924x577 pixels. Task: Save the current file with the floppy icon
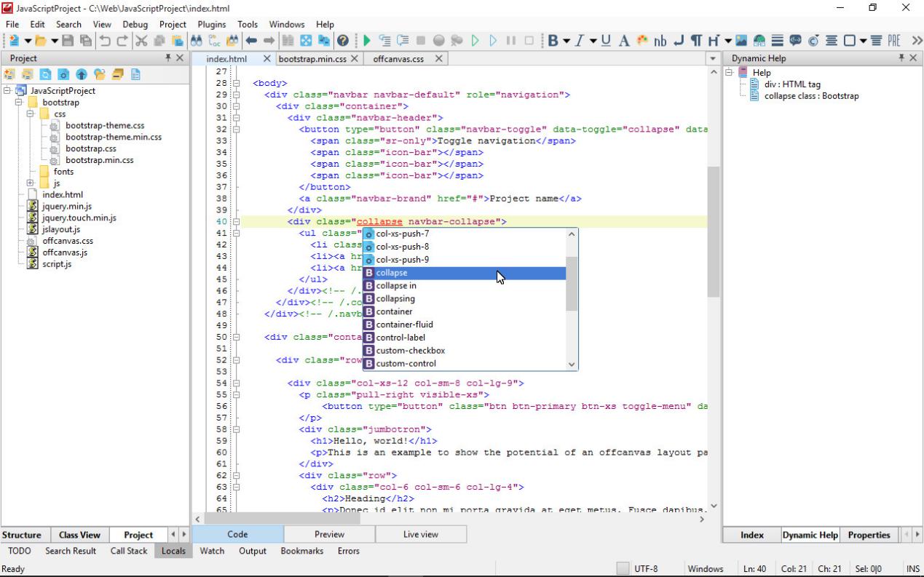tap(68, 41)
